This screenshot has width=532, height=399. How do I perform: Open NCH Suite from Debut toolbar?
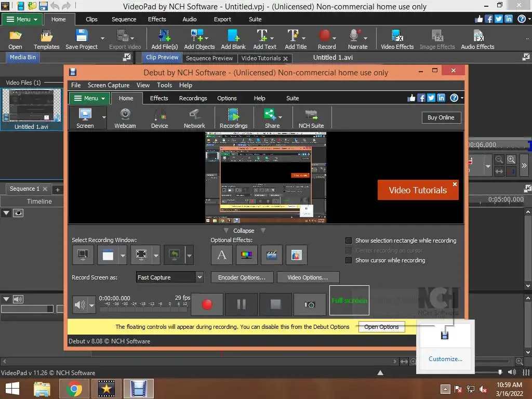[311, 118]
